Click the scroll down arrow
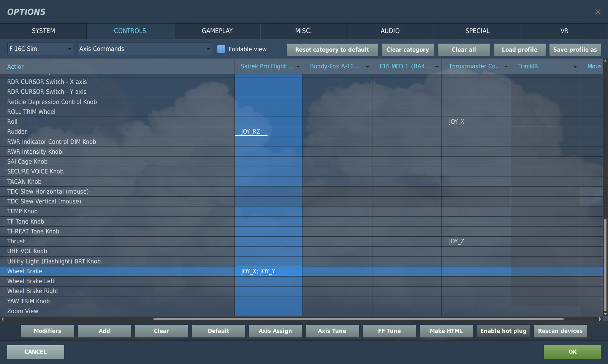Image resolution: width=608 pixels, height=364 pixels. click(x=605, y=314)
